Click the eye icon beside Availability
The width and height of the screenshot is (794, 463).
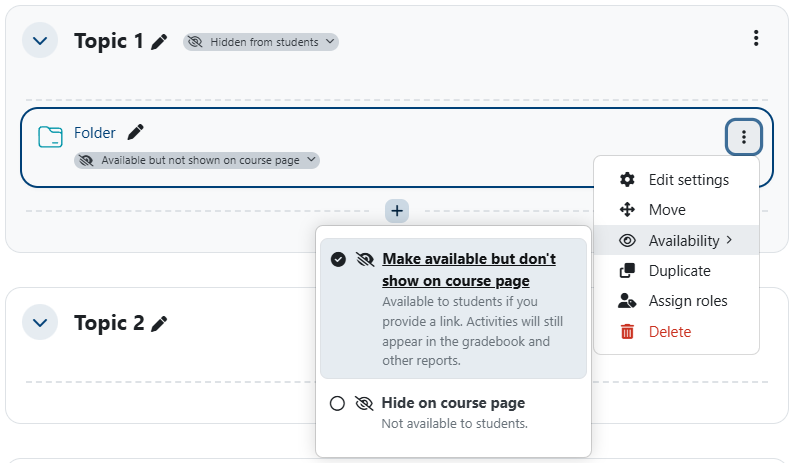click(627, 240)
